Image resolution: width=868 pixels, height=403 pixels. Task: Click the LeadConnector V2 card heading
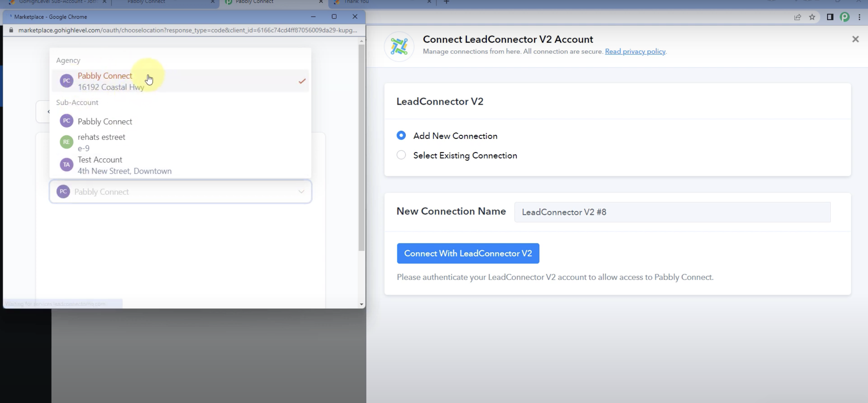pyautogui.click(x=440, y=102)
